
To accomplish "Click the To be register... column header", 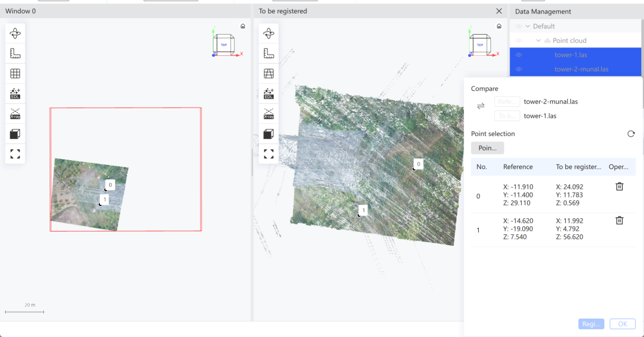I will (578, 167).
